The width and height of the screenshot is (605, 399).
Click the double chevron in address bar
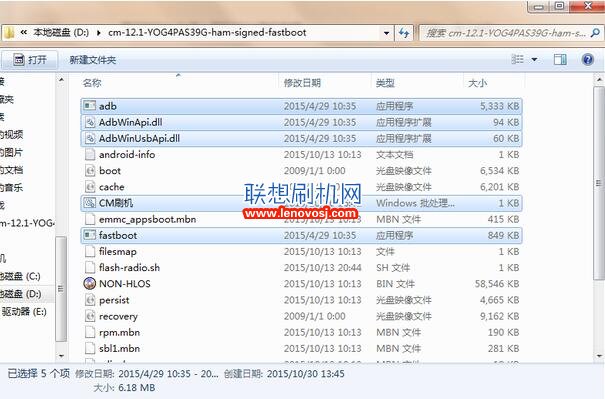coord(24,32)
